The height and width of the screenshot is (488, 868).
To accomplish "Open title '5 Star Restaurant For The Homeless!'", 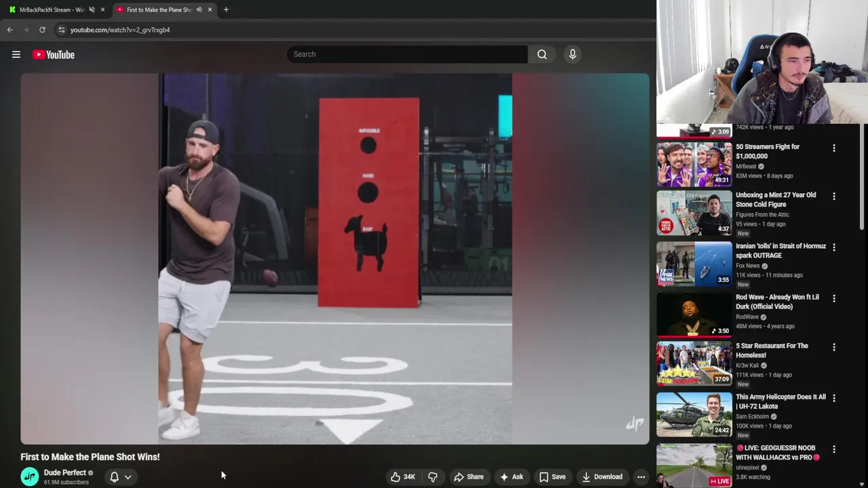I will 772,350.
